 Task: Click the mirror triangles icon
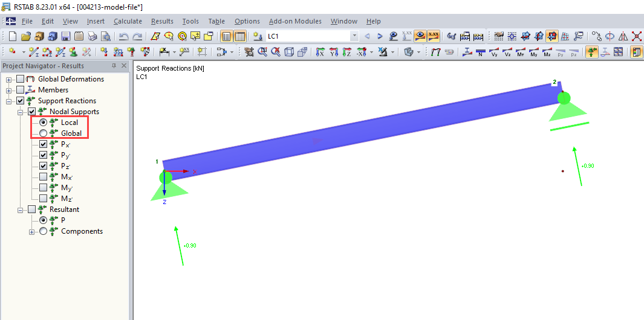pos(623,36)
